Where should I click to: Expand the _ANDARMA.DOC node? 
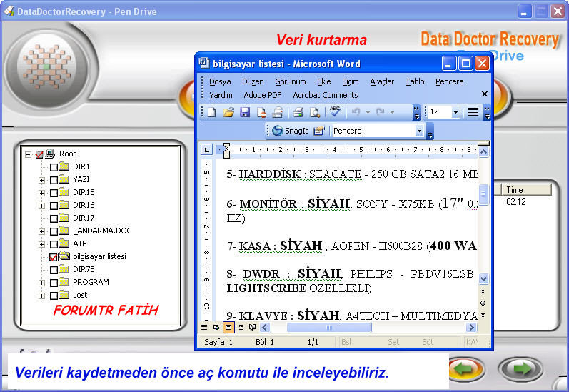pyautogui.click(x=41, y=231)
